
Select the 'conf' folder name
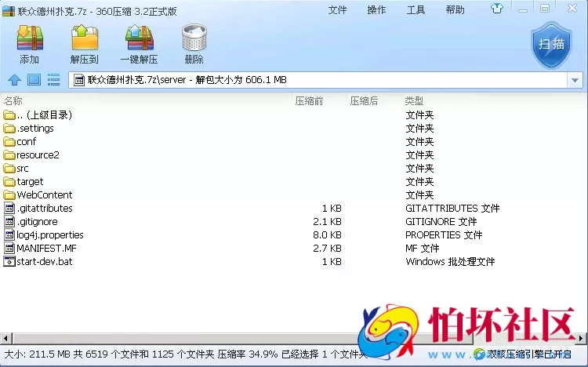point(26,142)
